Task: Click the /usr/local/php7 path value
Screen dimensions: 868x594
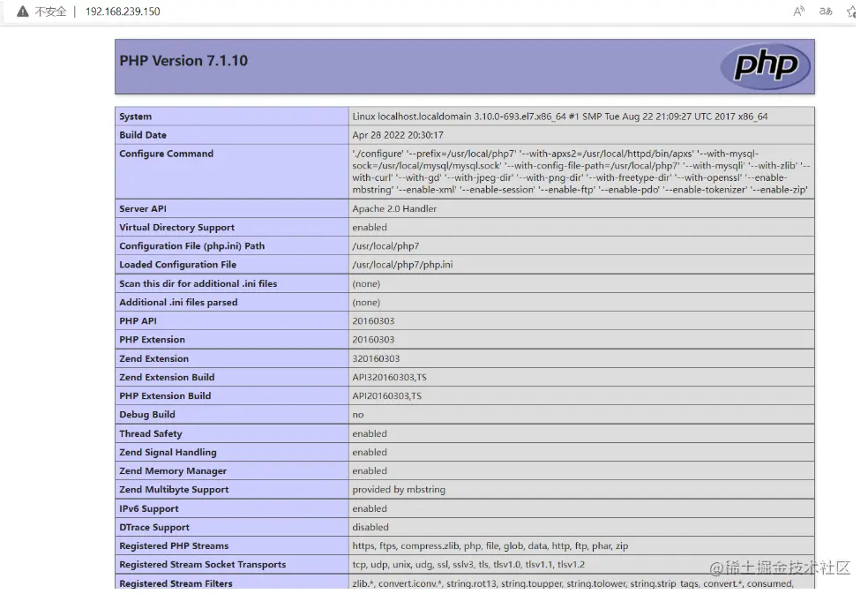Action: (x=385, y=246)
